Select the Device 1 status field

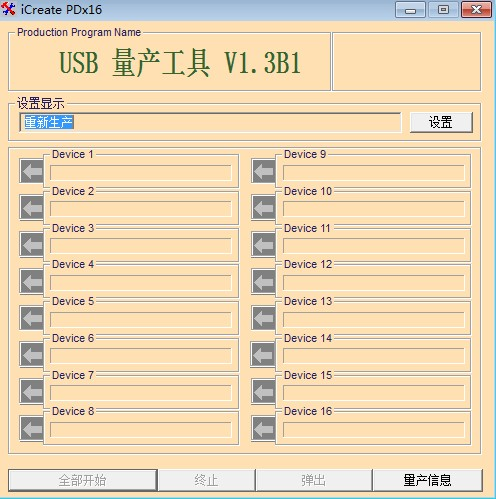[x=141, y=173]
